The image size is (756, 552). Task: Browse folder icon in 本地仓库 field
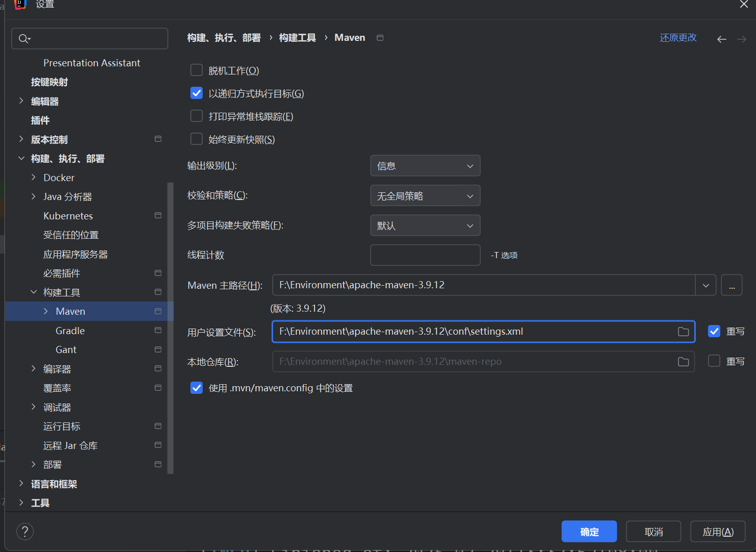click(683, 362)
